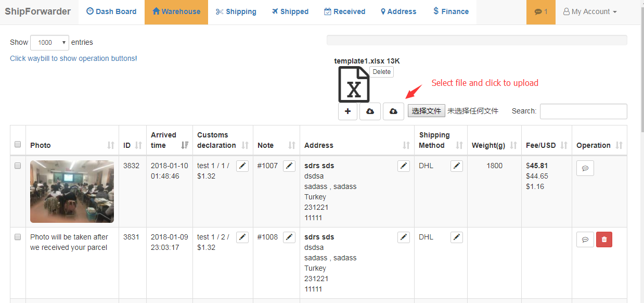644x303 pixels.
Task: Edit customs declaration for parcel 3832
Action: click(242, 166)
